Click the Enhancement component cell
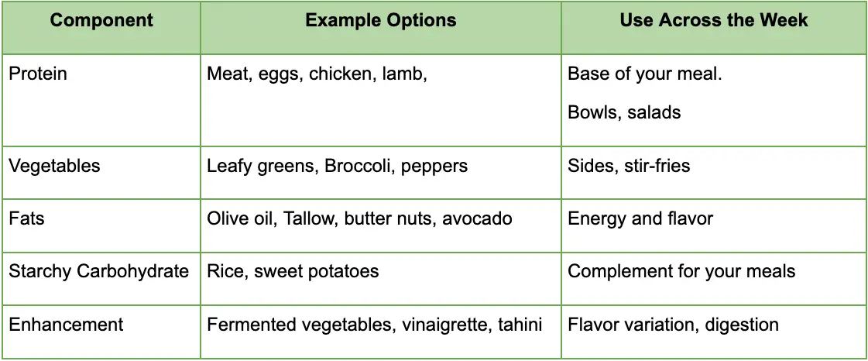The image size is (868, 361). [x=66, y=325]
